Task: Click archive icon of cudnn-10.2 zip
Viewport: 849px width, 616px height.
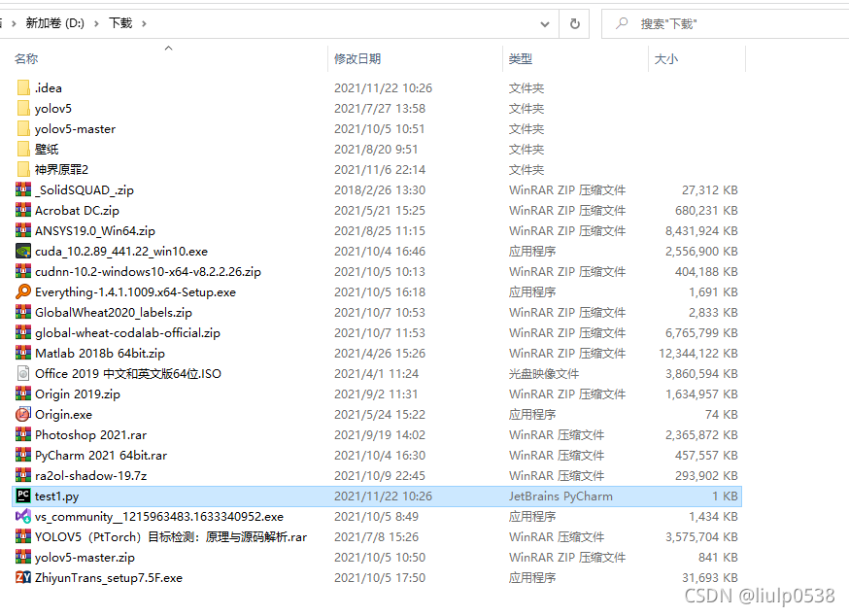Action: tap(23, 271)
